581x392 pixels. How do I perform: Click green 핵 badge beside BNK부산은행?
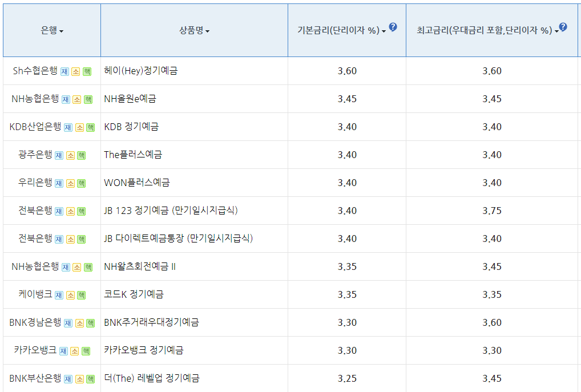pos(90,379)
